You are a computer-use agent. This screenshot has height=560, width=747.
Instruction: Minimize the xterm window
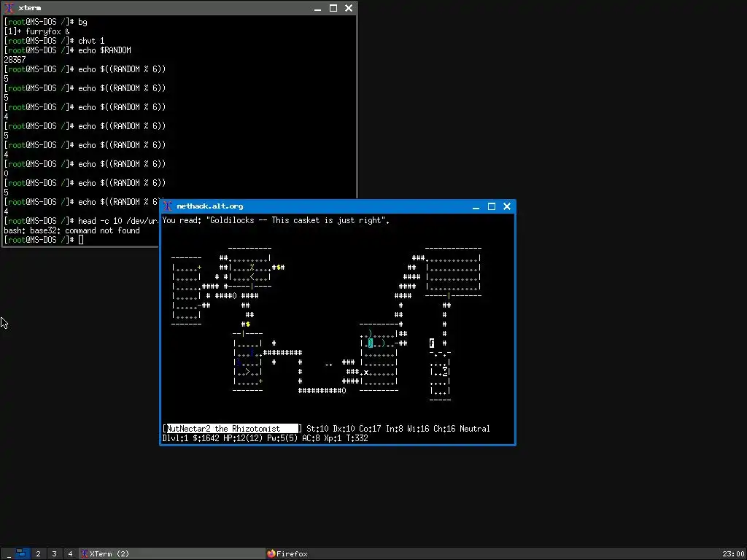tap(318, 8)
